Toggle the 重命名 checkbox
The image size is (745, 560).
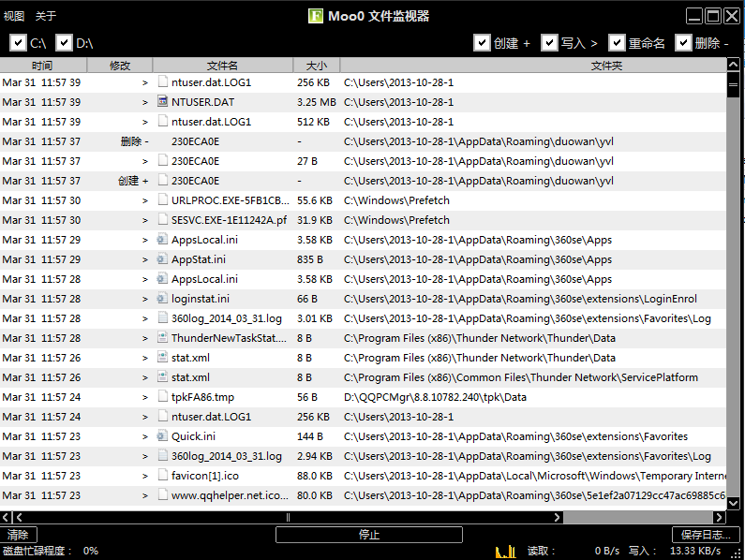coord(617,43)
